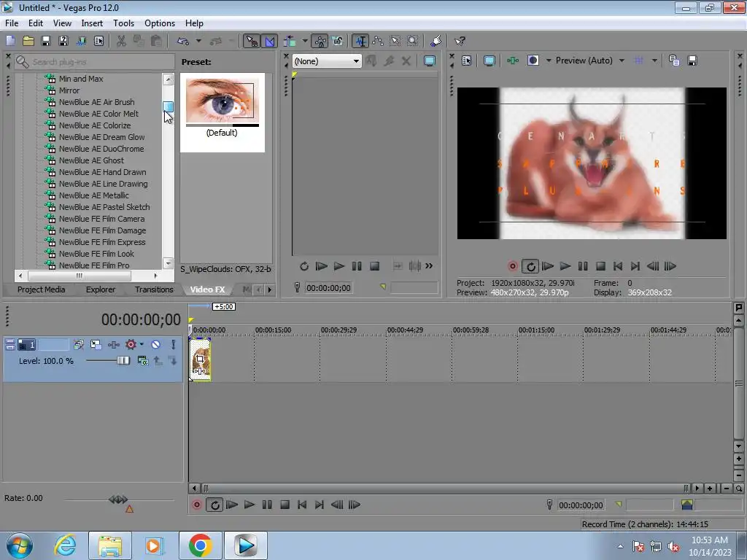Image resolution: width=747 pixels, height=560 pixels.
Task: Click the Save As toolbar icon
Action: (x=63, y=42)
